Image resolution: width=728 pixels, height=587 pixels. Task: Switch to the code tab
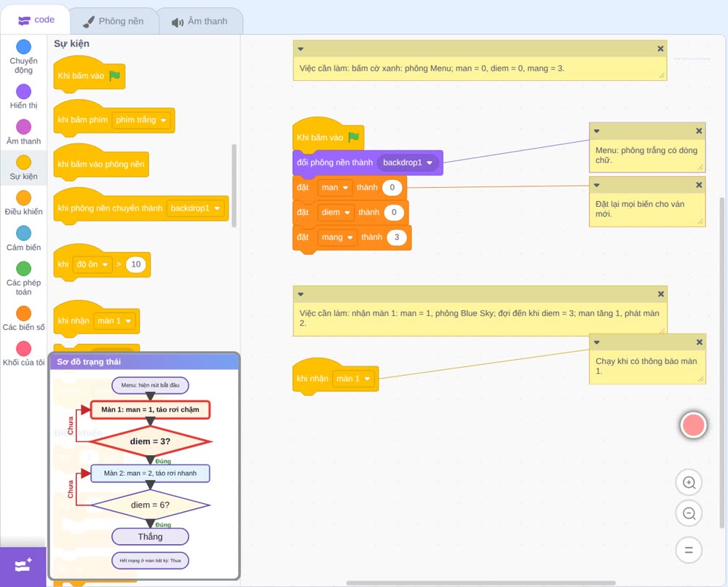tap(36, 20)
